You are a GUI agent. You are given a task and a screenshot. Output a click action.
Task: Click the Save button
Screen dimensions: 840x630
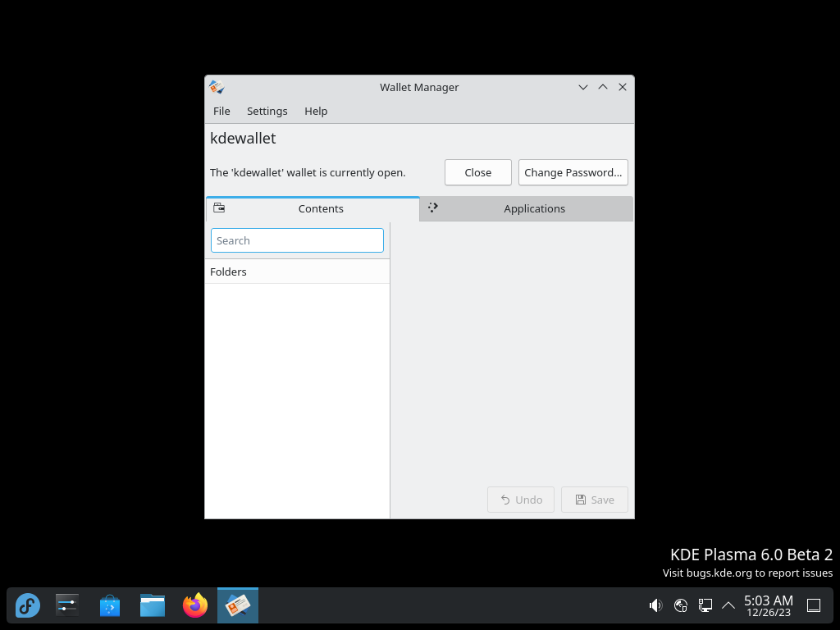[x=595, y=500]
